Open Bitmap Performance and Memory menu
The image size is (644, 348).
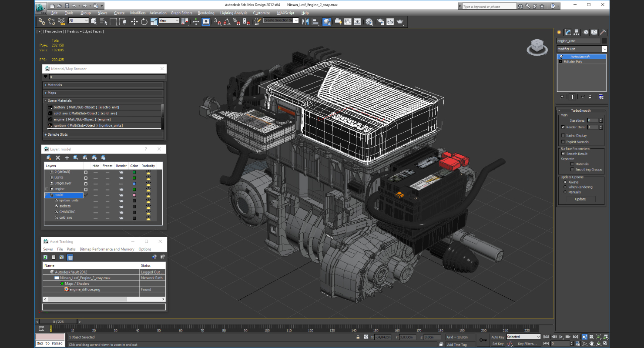pos(107,249)
